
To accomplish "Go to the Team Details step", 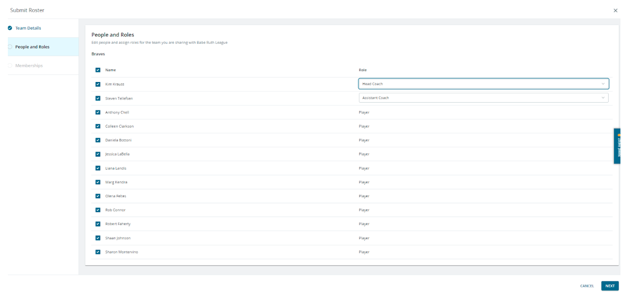I will [x=28, y=28].
